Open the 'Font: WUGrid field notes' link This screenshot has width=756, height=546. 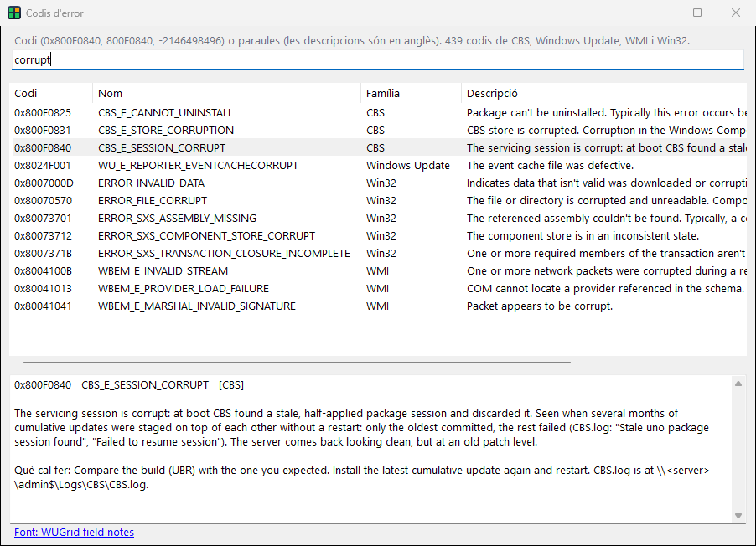point(75,532)
